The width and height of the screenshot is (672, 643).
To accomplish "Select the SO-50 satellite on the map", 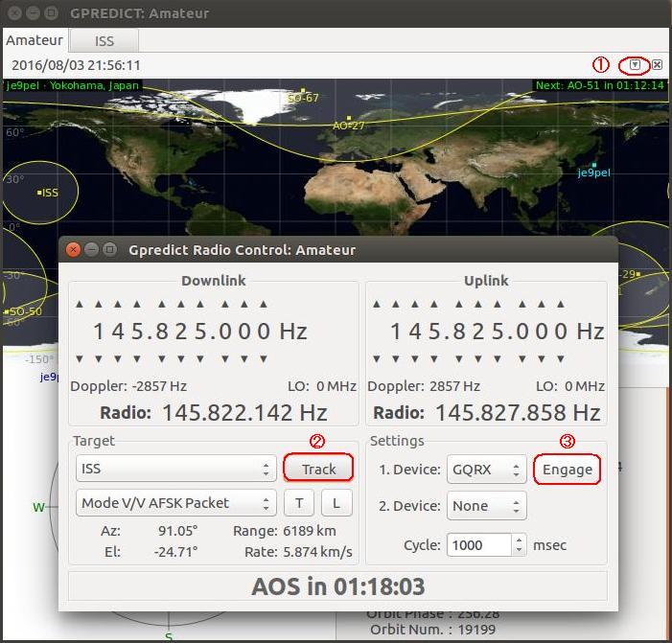I will (23, 311).
